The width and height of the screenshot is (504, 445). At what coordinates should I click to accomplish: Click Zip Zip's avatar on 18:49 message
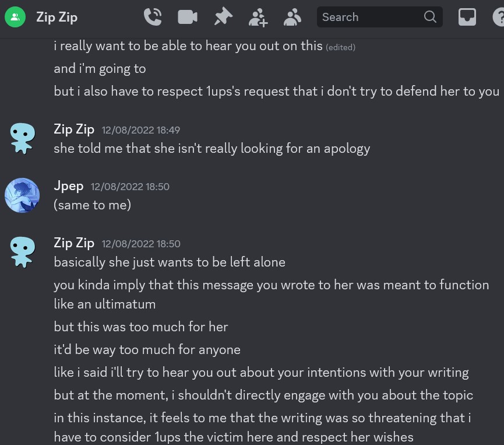22,138
